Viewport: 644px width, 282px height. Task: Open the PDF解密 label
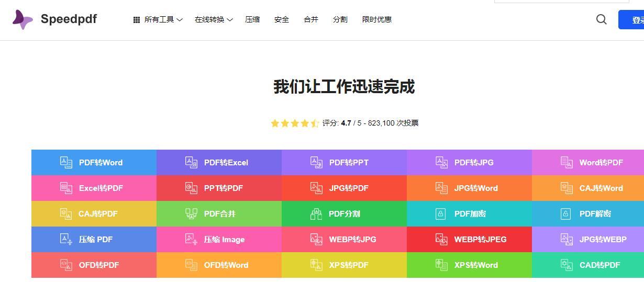coord(595,214)
